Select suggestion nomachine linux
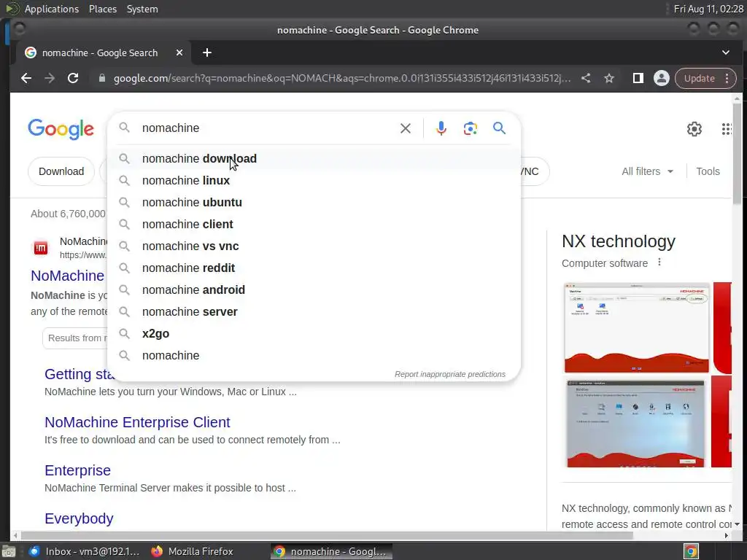Viewport: 747px width, 560px height. (x=314, y=181)
